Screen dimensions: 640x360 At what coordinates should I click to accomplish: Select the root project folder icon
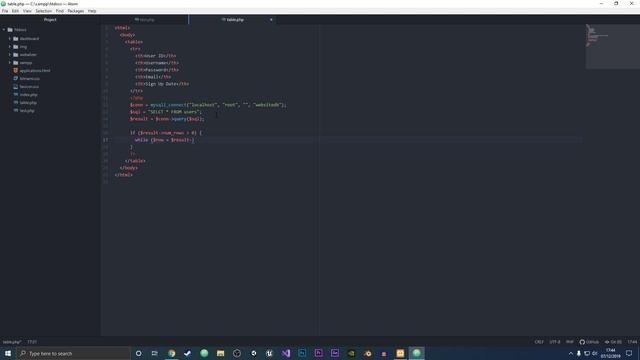point(10,30)
